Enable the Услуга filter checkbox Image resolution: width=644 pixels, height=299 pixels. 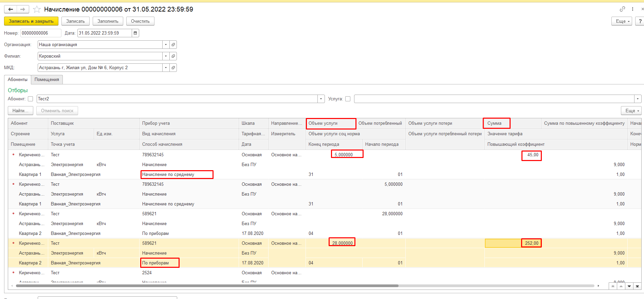(x=348, y=99)
